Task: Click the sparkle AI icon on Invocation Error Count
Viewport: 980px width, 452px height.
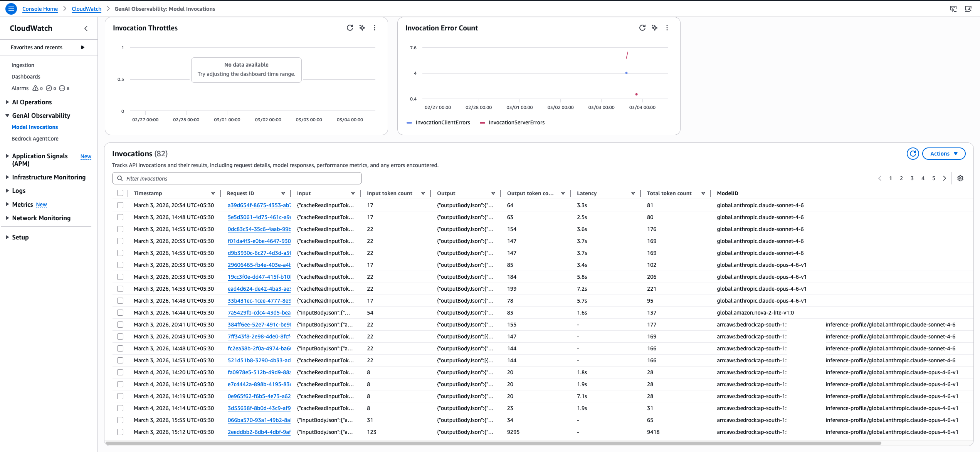Action: [654, 28]
